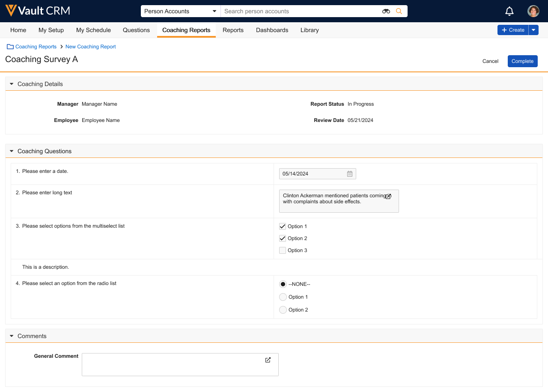Click the Coaching Reports breadcrumb link
Image resolution: width=548 pixels, height=392 pixels.
[36, 47]
